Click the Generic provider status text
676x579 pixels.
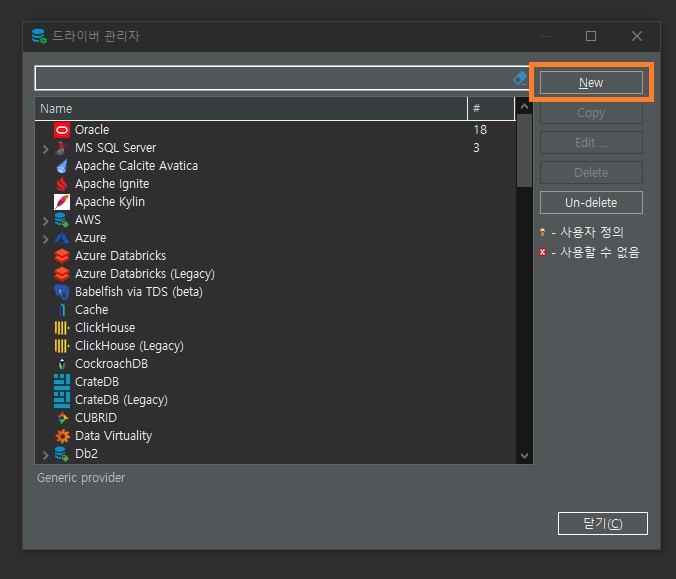81,478
